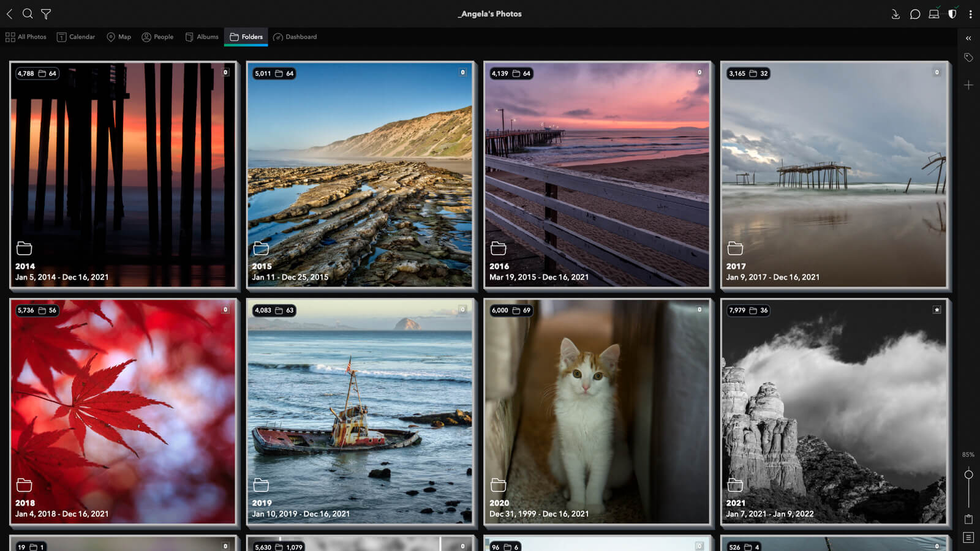Click the "2017" folder title
This screenshot has height=551, width=980.
[736, 266]
